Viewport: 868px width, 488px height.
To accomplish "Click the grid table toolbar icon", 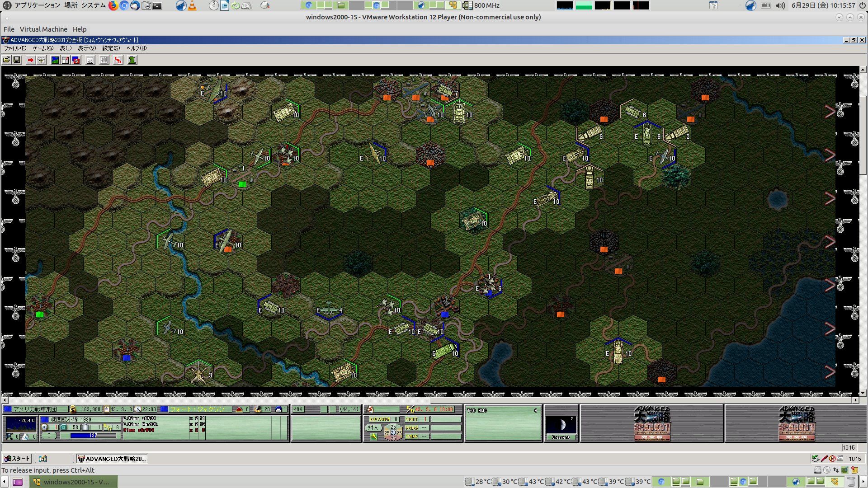I will click(90, 60).
